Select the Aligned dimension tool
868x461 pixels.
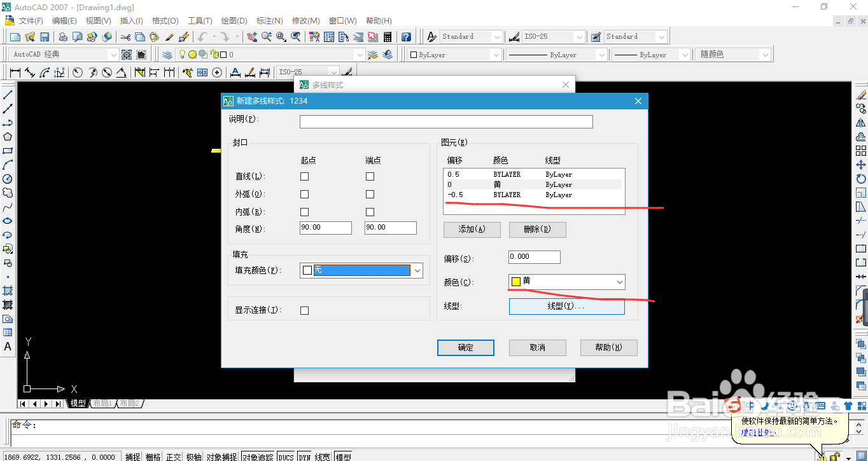tap(30, 72)
